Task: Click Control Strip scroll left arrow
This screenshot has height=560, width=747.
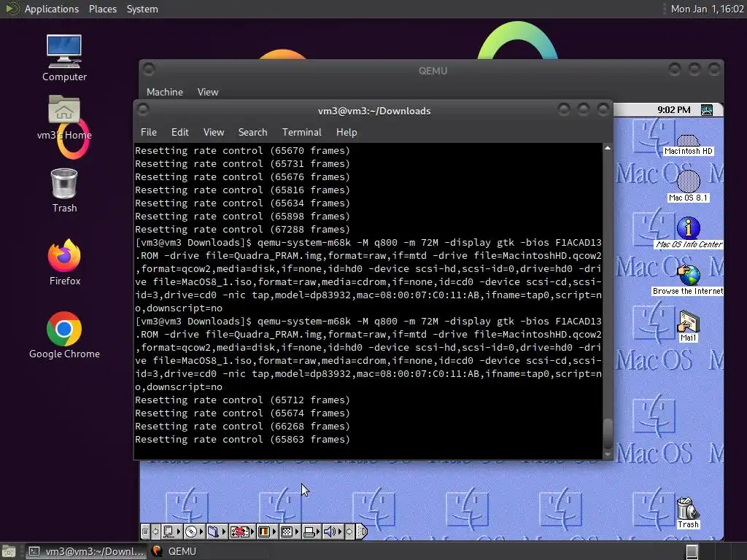Action: [156, 532]
